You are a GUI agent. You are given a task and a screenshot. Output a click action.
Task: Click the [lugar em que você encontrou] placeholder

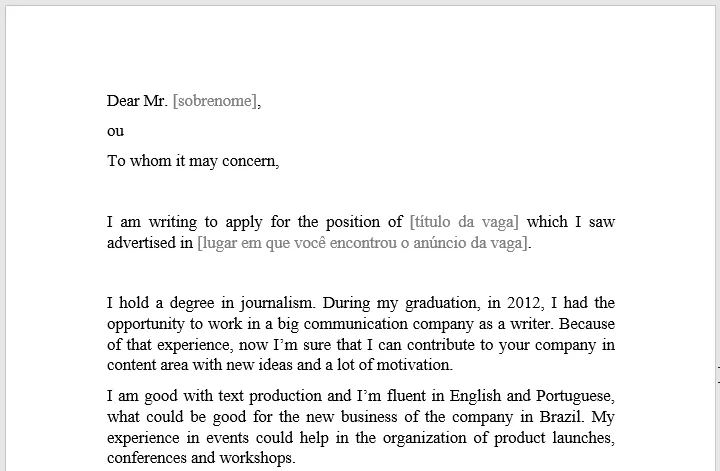[362, 243]
